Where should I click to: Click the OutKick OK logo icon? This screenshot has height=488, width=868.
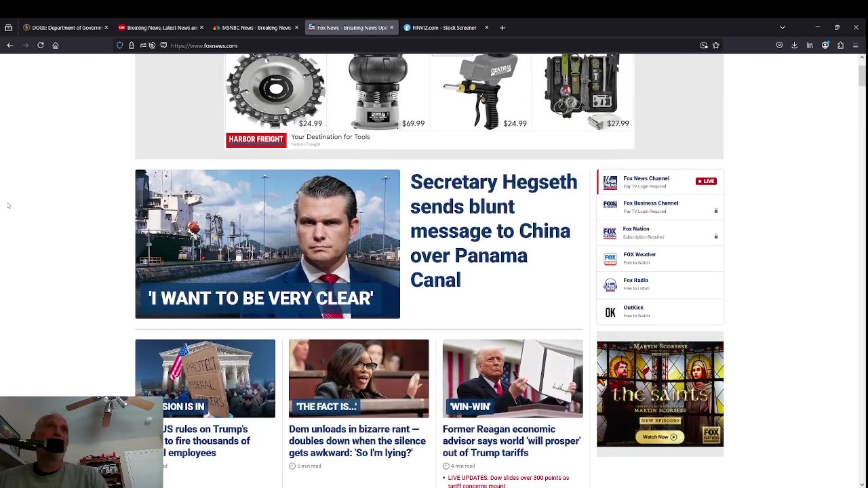coord(610,312)
